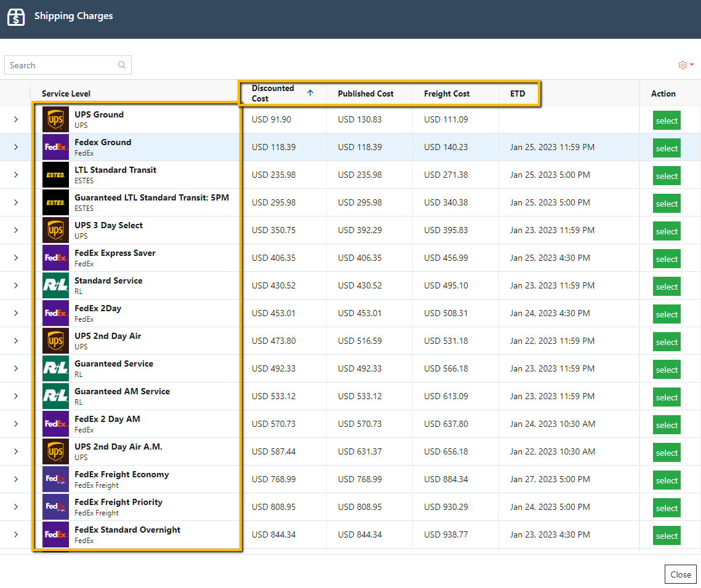
Task: Click the R+L logo for Standard Service
Action: (x=55, y=285)
